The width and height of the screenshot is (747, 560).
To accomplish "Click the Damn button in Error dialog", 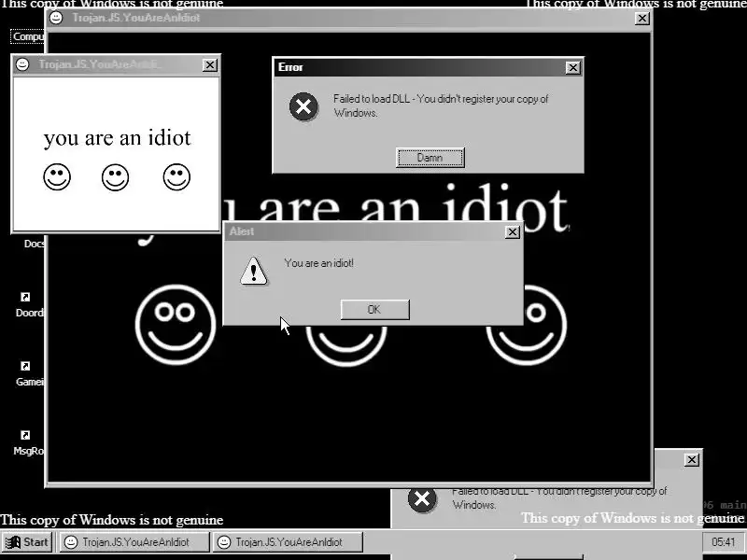I will click(430, 158).
